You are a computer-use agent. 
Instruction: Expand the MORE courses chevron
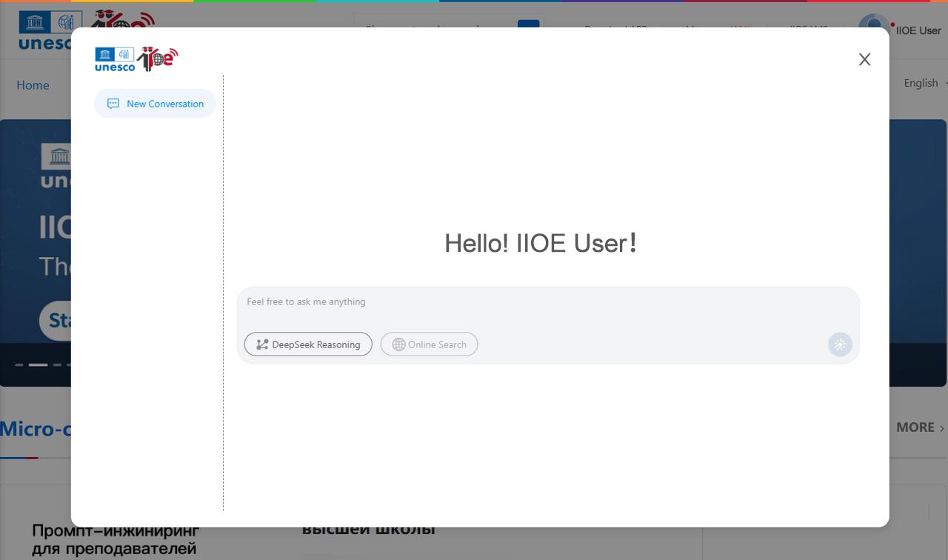tap(942, 428)
